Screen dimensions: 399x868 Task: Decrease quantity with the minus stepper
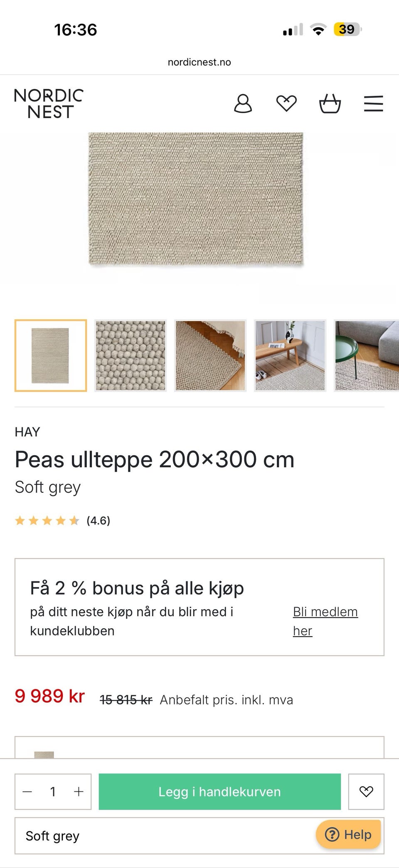click(x=27, y=792)
